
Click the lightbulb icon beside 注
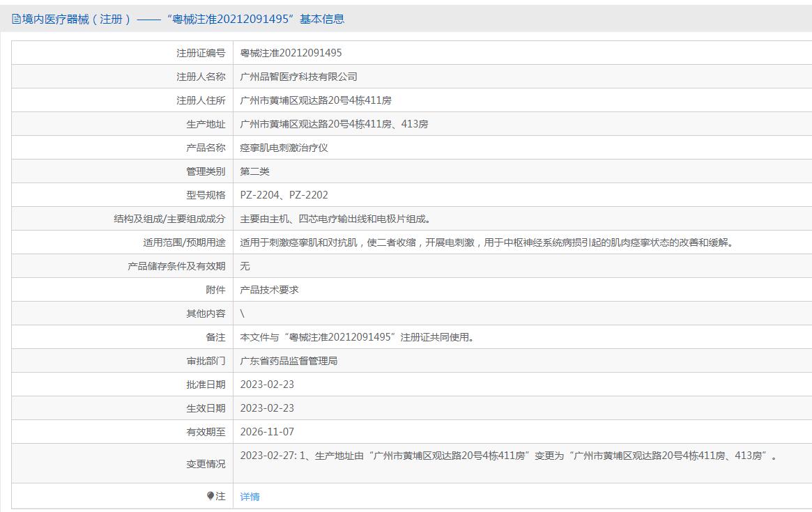click(210, 497)
